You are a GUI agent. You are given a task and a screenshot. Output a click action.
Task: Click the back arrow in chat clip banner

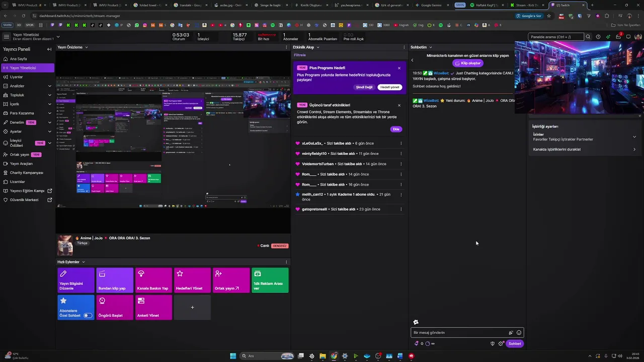tap(413, 60)
